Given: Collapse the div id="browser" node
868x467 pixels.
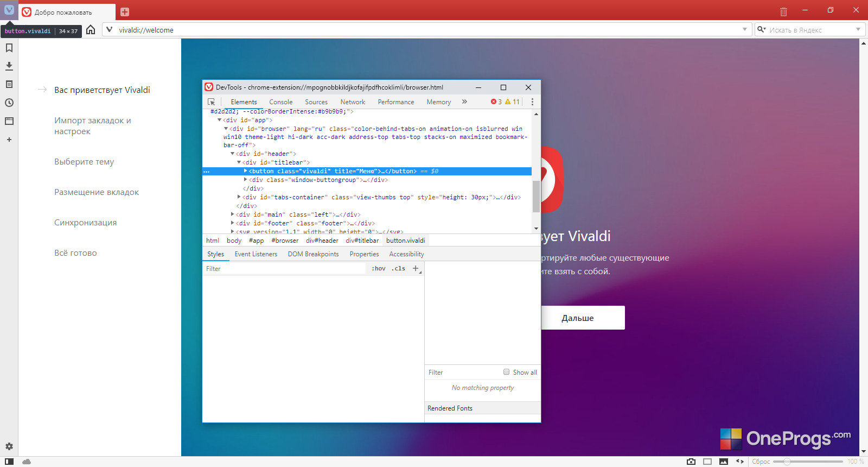Looking at the screenshot, I should pos(226,129).
